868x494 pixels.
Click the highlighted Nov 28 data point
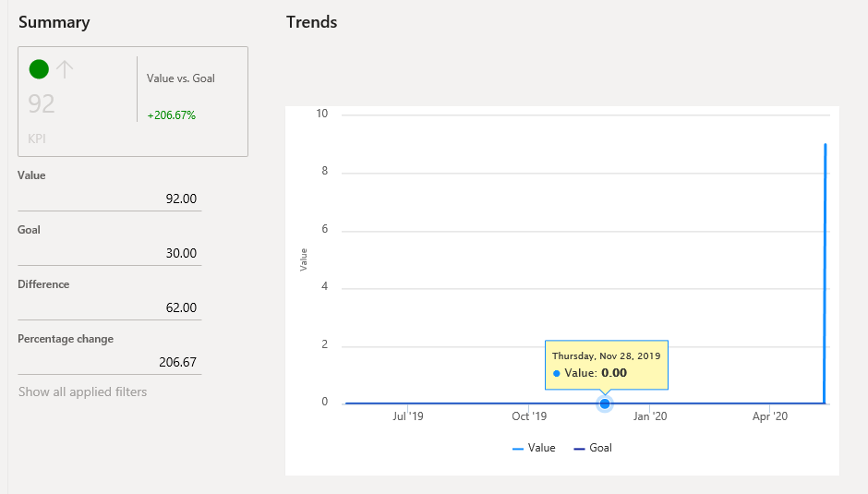point(605,404)
